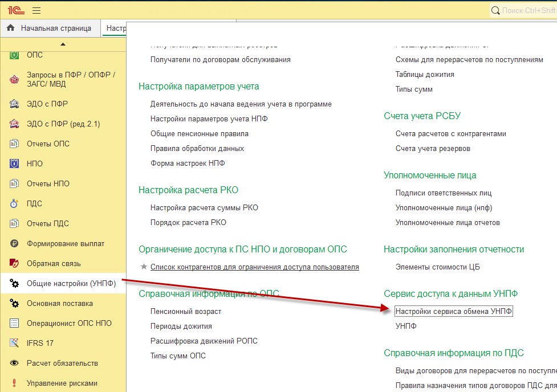Open the hamburger main menu
The height and width of the screenshot is (392, 557).
pos(36,10)
